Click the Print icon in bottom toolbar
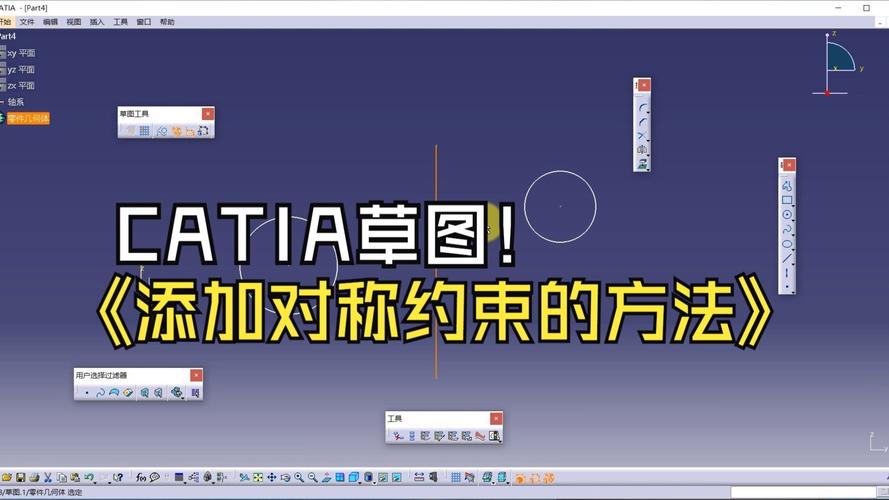889x500 pixels. [x=34, y=477]
